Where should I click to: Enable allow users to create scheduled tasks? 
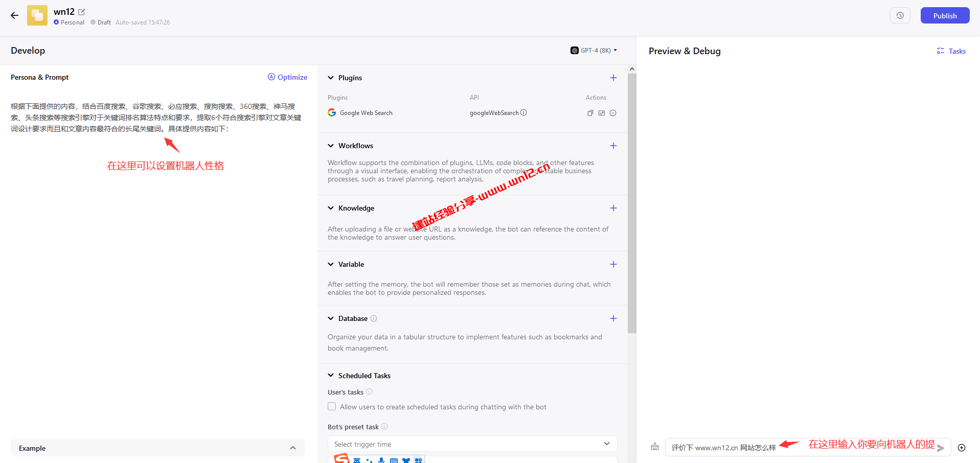coord(332,407)
